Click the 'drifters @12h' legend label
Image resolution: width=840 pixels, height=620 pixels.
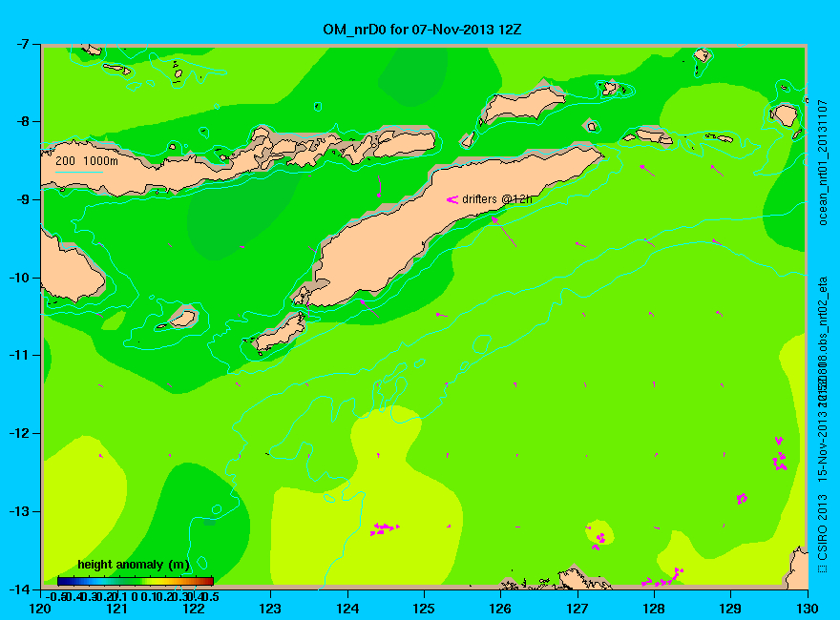[x=496, y=199]
